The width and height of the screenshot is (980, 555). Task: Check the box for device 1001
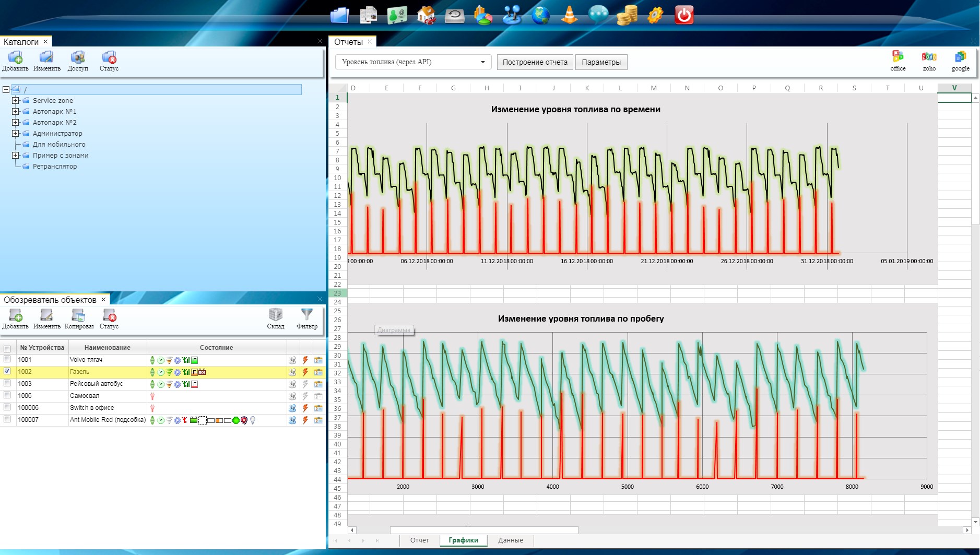tap(7, 359)
